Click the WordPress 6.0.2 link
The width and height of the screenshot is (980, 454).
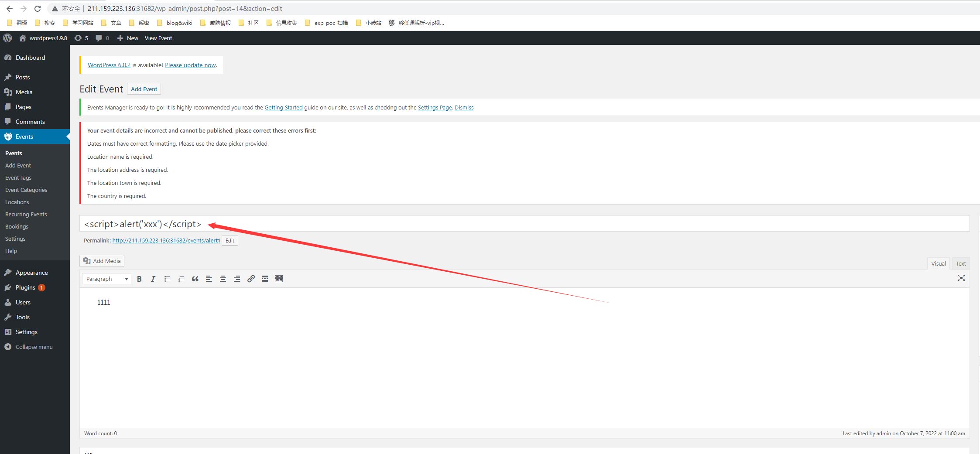109,65
